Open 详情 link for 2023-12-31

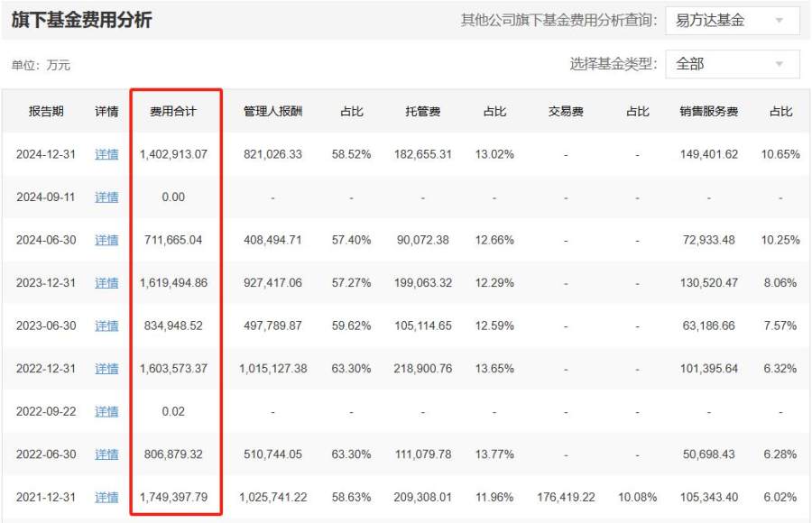[106, 283]
